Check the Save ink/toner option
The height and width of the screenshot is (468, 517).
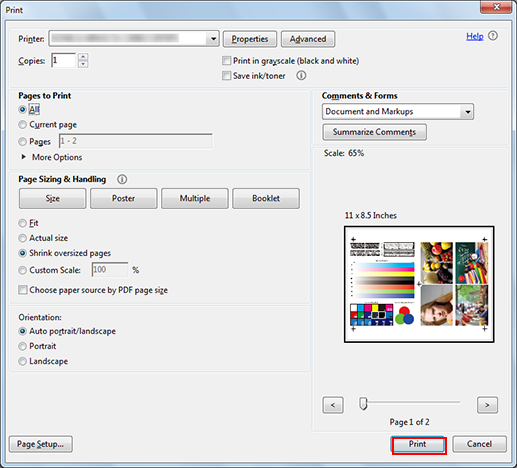[x=227, y=76]
